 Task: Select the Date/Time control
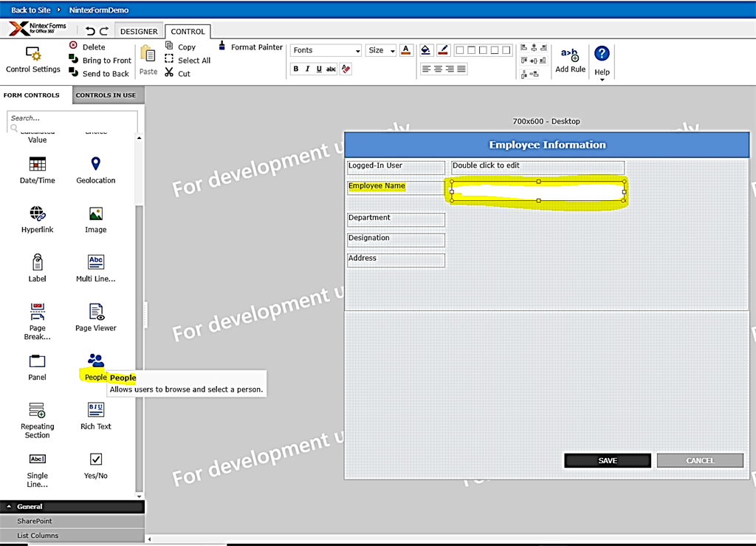click(37, 168)
